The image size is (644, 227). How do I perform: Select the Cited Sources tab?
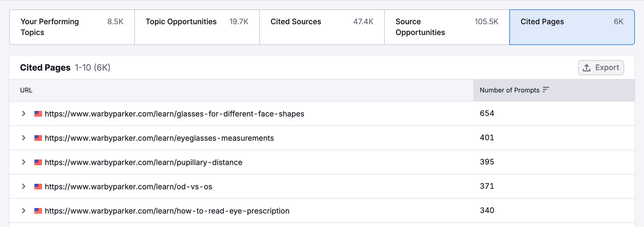tap(322, 27)
